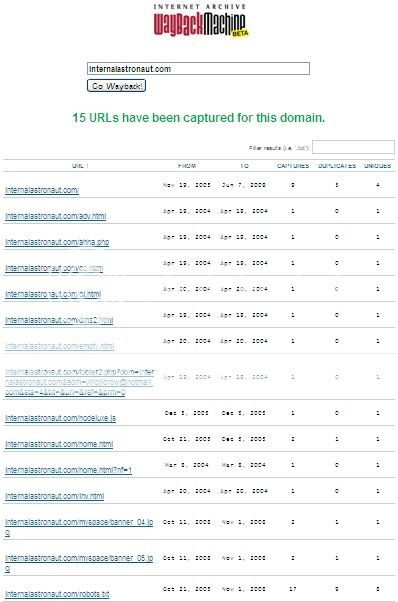
Task: Focus the internalastronaut.com search box
Action: pos(198,69)
